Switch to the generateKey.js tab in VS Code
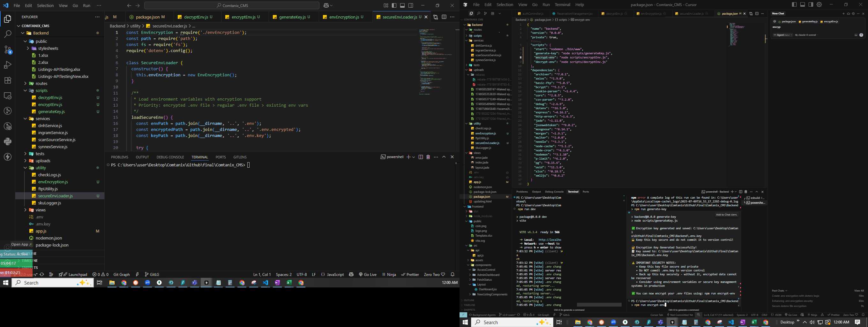This screenshot has width=868, height=327. click(x=294, y=17)
